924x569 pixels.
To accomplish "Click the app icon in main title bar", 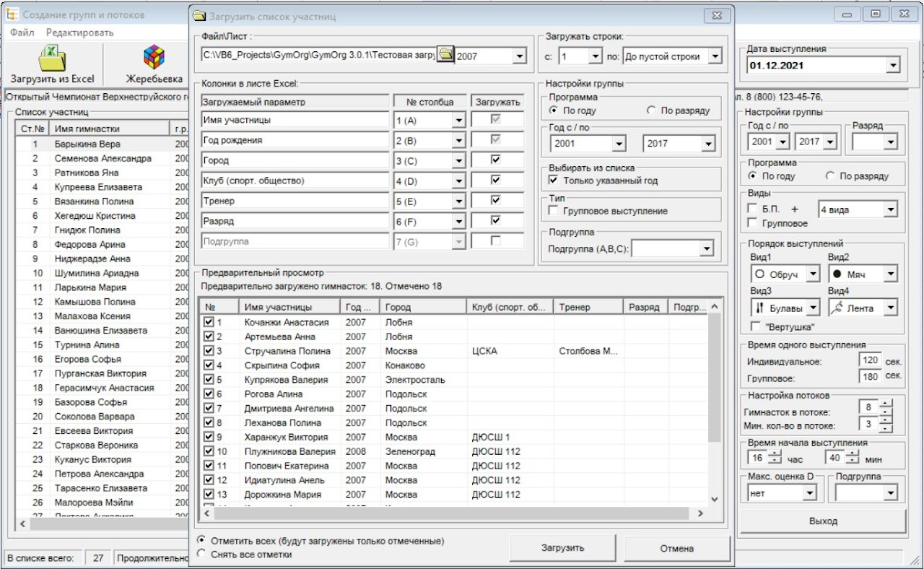I will pyautogui.click(x=12, y=14).
